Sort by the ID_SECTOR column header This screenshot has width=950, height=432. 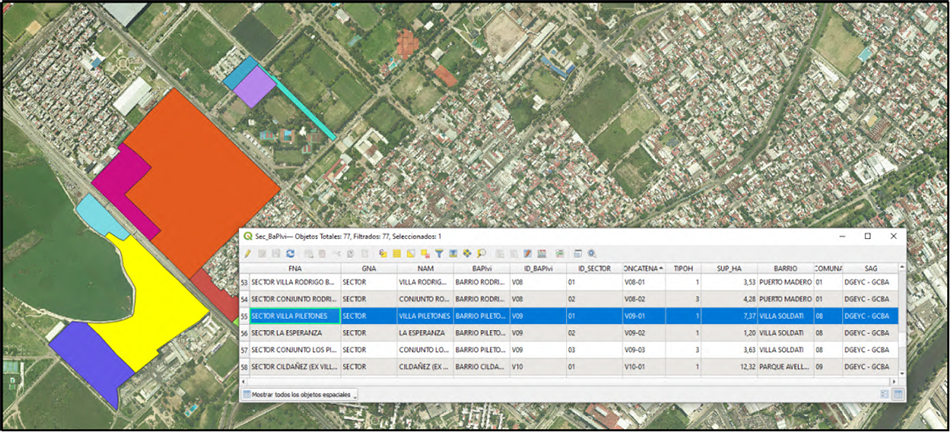594,268
